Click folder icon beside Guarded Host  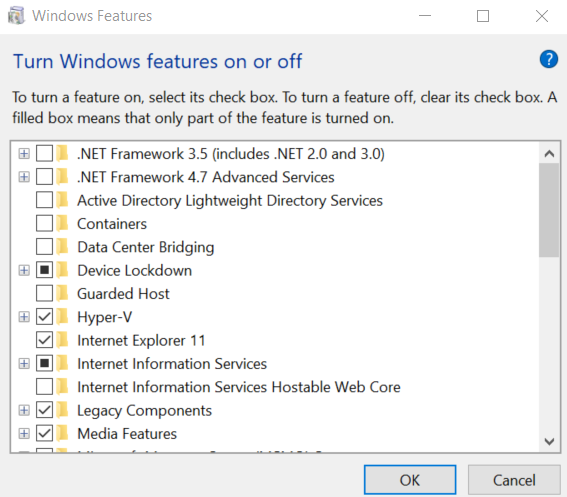point(63,294)
